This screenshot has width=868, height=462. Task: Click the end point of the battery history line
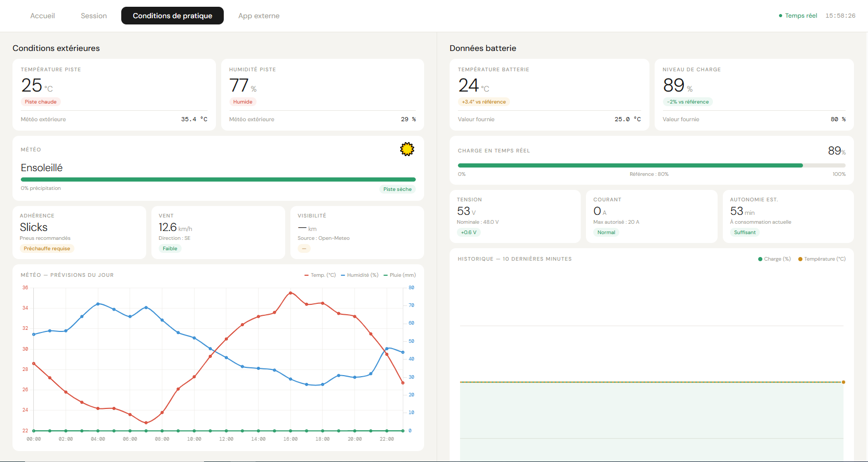(843, 382)
